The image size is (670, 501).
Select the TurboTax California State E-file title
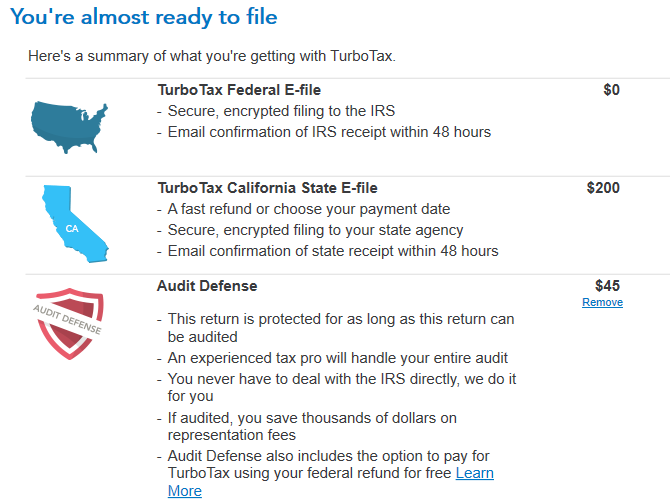[x=267, y=188]
